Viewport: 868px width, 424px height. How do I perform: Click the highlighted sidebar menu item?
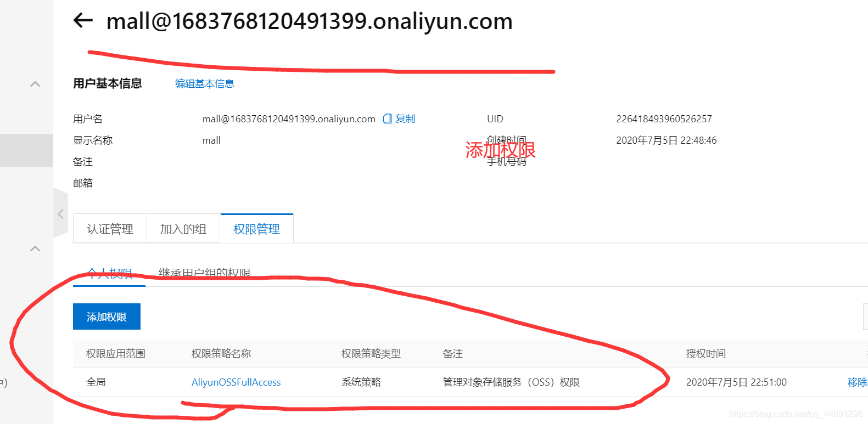26,150
